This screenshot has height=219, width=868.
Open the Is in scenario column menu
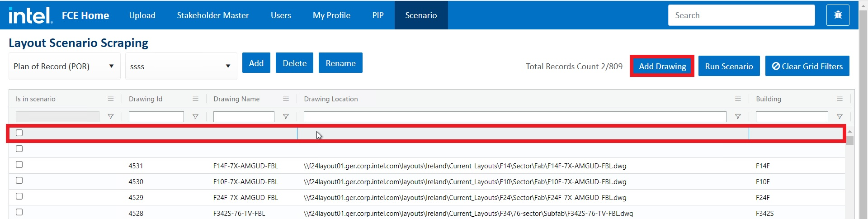pos(111,99)
